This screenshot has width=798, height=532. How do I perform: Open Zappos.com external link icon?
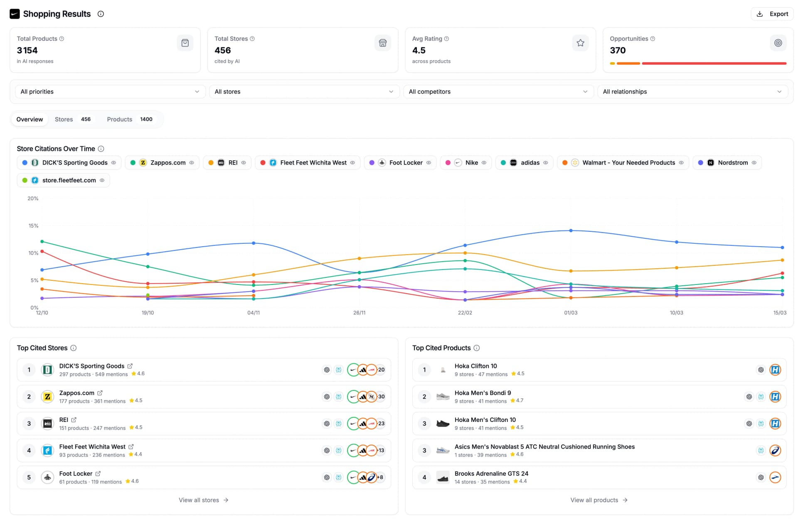(x=100, y=393)
